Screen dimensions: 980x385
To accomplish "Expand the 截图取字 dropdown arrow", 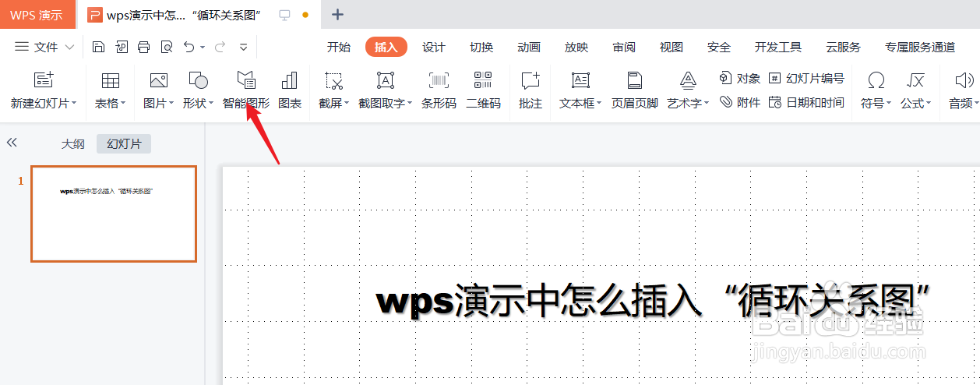I will click(410, 104).
